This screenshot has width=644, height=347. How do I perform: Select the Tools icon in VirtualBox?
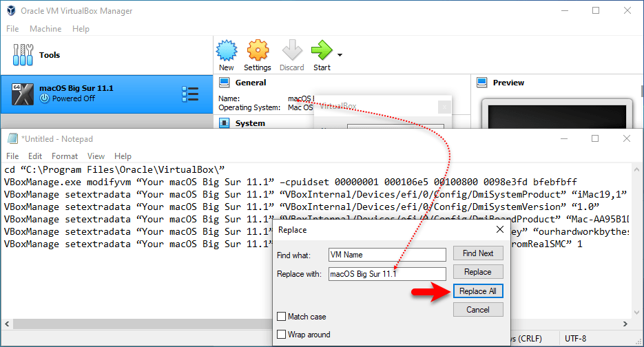23,55
